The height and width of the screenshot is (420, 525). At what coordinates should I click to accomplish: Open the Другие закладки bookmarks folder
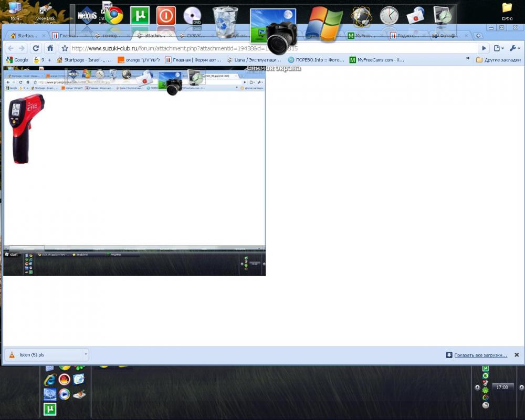pyautogui.click(x=499, y=60)
